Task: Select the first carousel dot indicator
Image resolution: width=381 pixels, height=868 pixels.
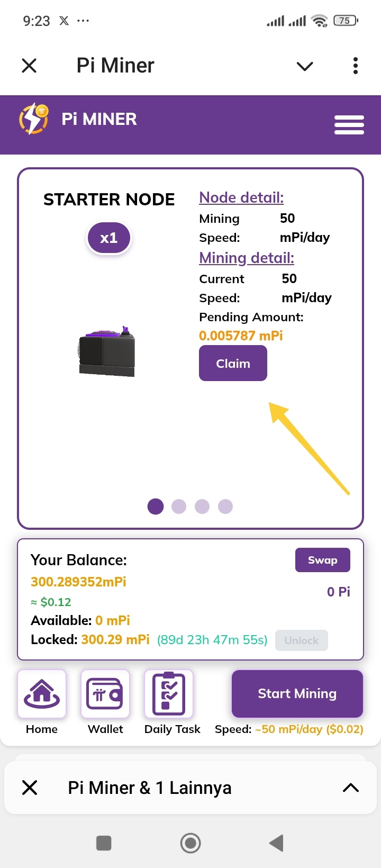Action: point(156,507)
